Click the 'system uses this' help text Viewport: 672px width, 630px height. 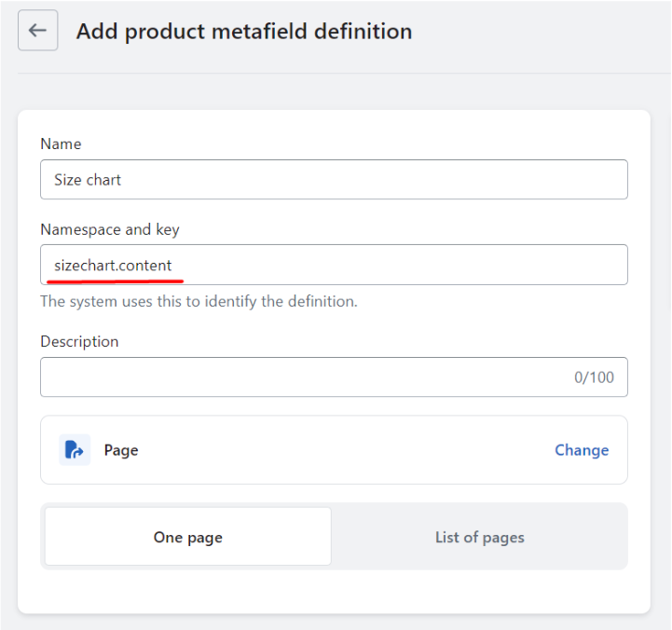click(199, 301)
